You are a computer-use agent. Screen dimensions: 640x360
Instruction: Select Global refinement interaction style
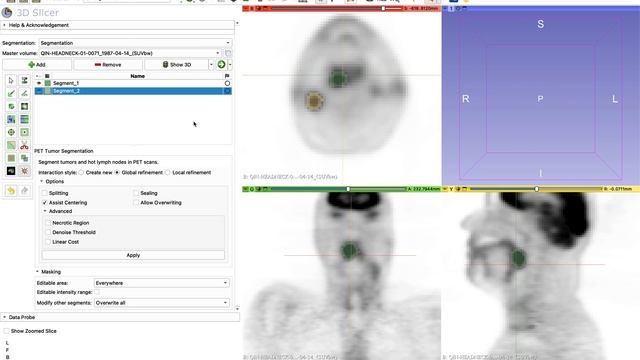[x=117, y=173]
